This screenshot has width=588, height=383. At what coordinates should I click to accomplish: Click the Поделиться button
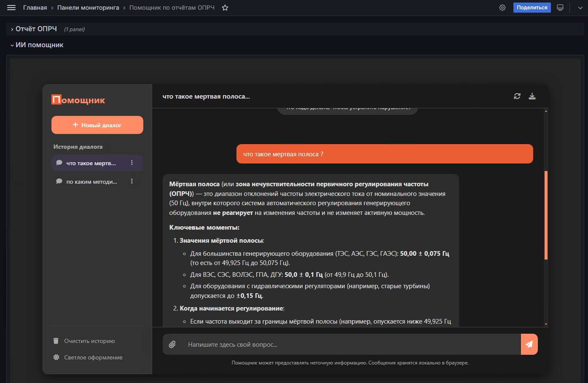click(x=532, y=8)
